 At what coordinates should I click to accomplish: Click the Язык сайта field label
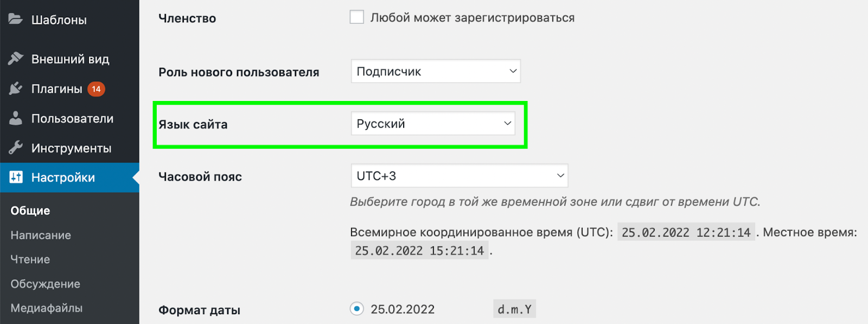pyautogui.click(x=193, y=124)
